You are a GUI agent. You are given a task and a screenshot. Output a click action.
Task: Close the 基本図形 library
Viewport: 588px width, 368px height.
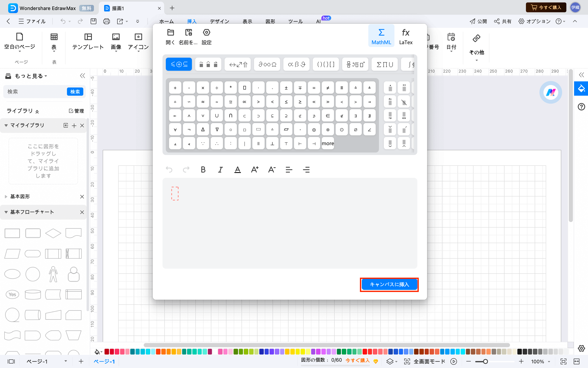coord(82,196)
